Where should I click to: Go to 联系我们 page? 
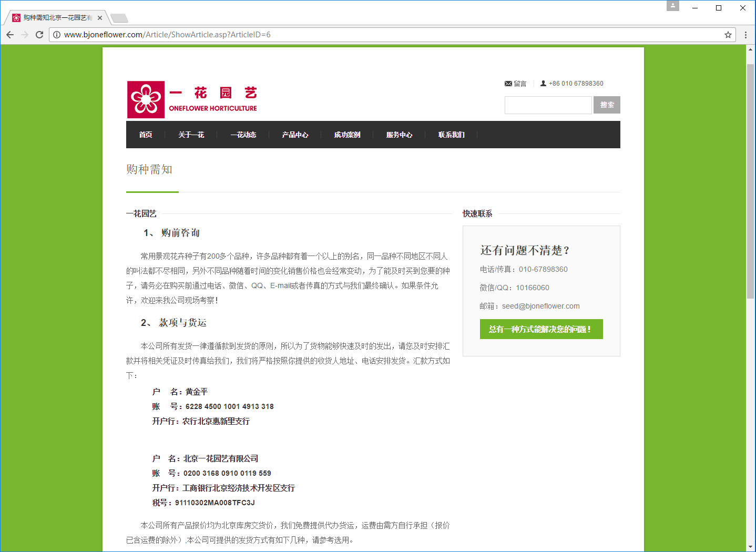click(451, 135)
